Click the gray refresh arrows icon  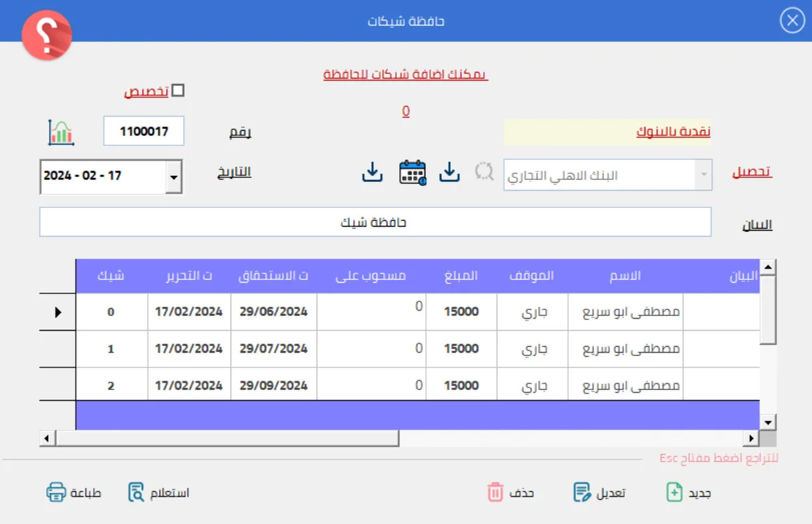pos(484,172)
